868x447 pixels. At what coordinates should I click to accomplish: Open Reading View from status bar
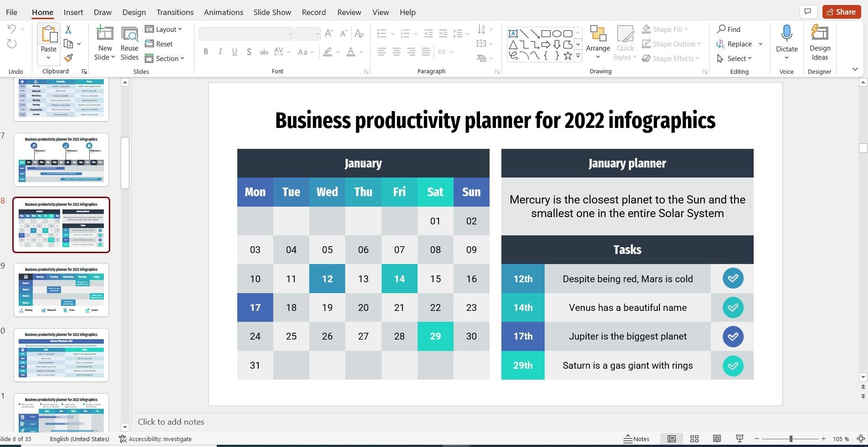[717, 439]
